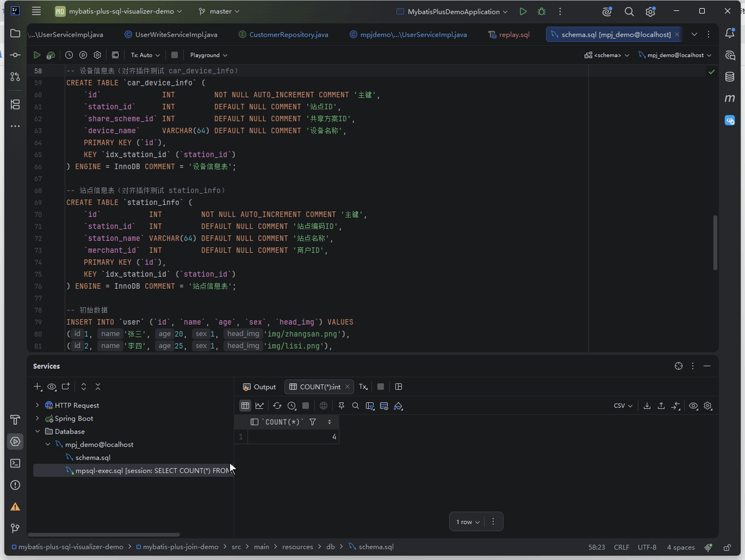
Task: Open the Git tool window in the bottom-left sidebar
Action: 15,528
